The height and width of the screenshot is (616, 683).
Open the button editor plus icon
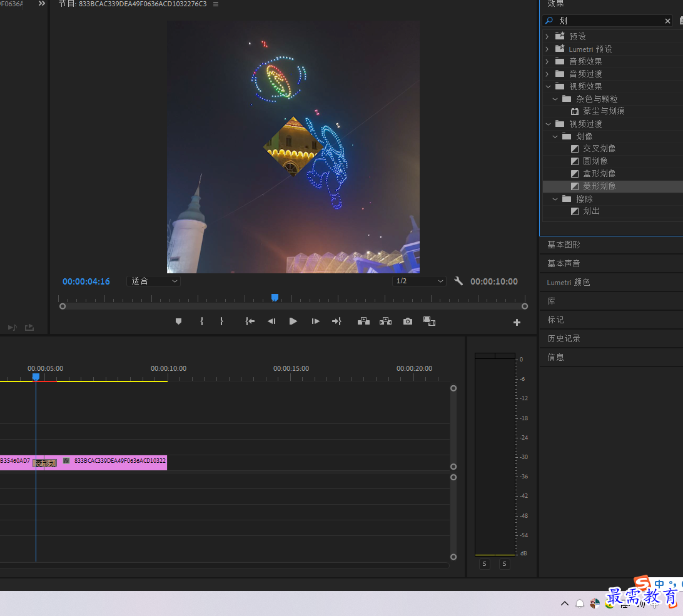point(517,322)
